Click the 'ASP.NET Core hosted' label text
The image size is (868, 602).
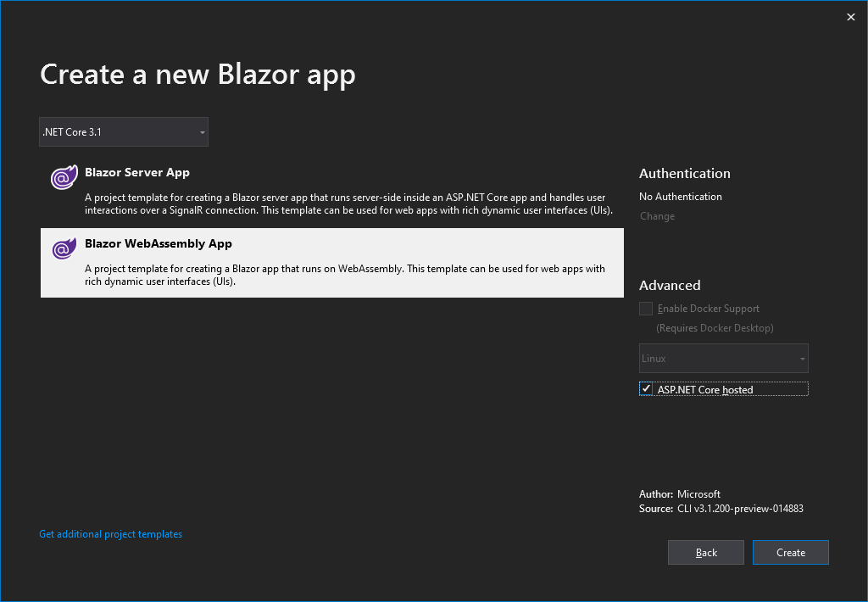(705, 390)
